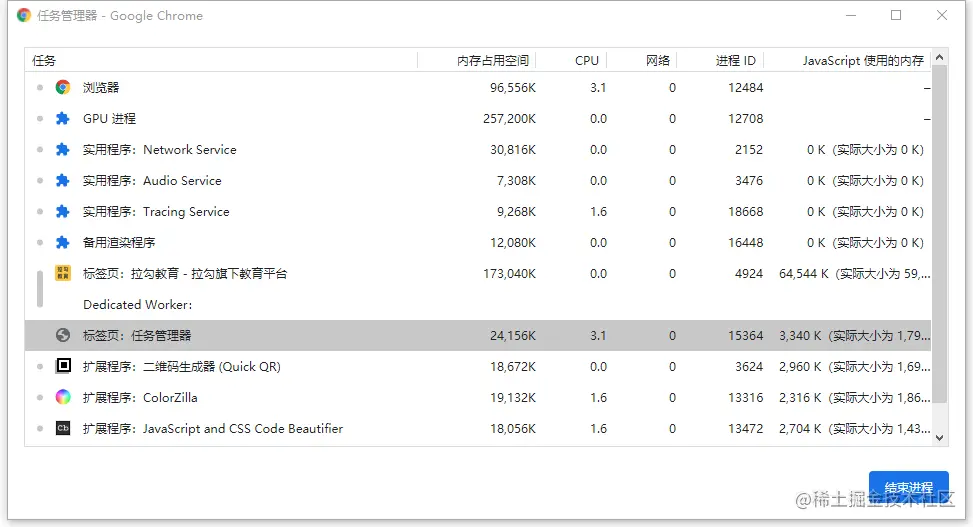
Task: Click memory value 257,200K
Action: pyautogui.click(x=509, y=119)
